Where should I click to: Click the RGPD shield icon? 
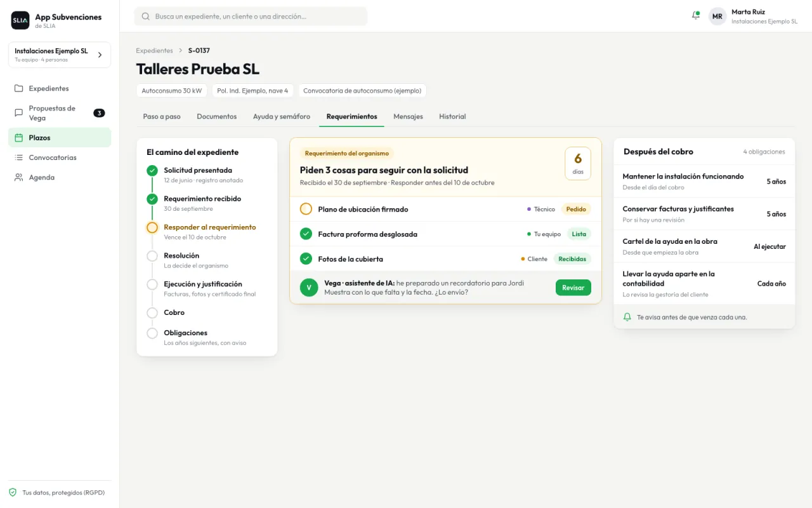click(13, 492)
